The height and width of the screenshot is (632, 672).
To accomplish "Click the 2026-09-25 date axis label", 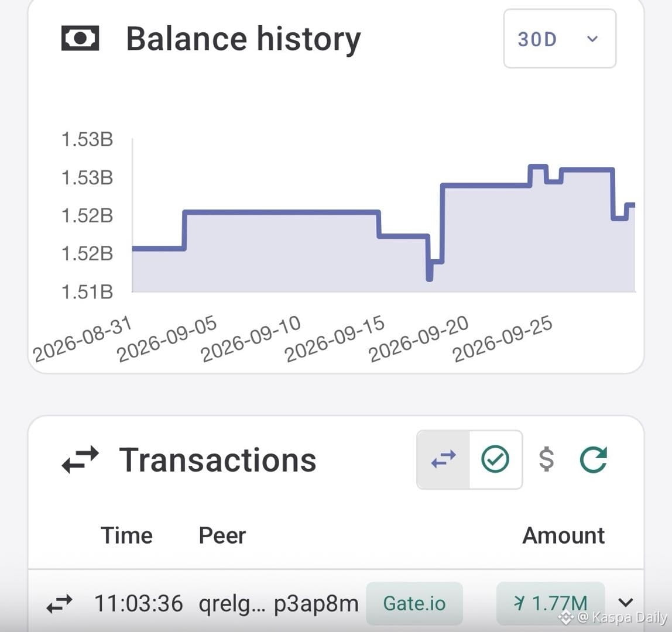I will [502, 338].
